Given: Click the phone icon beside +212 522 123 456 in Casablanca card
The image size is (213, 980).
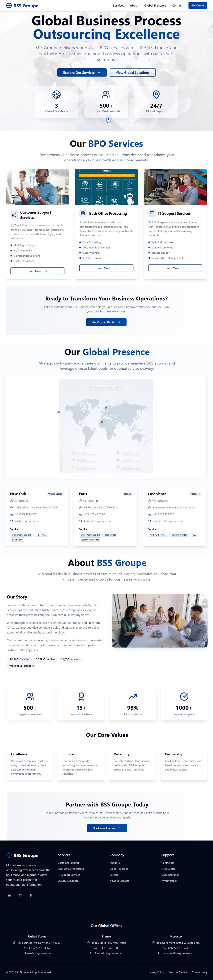Looking at the screenshot, I should (150, 514).
